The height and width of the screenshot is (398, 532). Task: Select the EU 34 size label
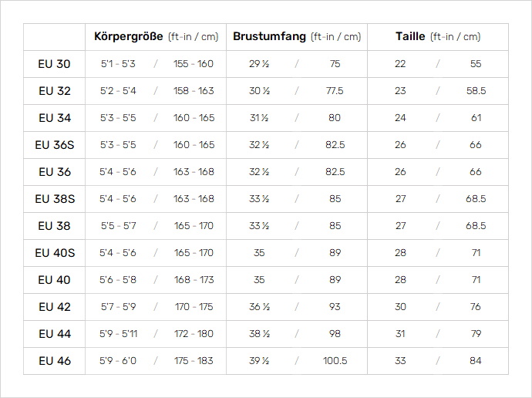click(x=54, y=118)
